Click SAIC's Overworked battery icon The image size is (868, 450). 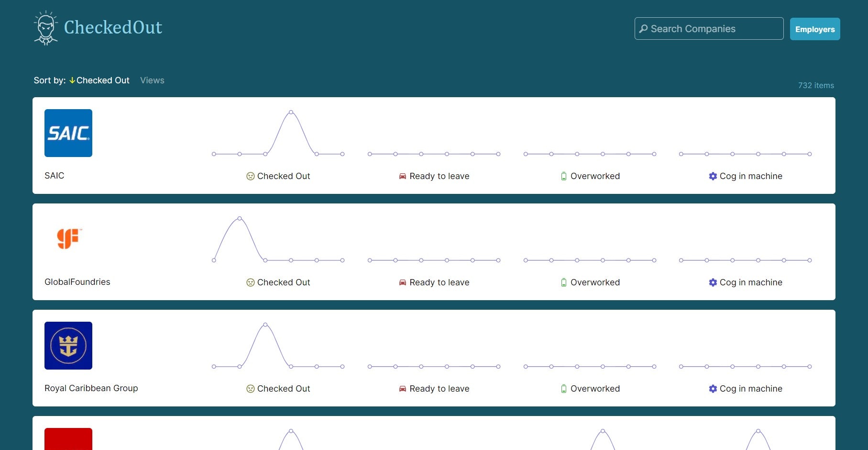[564, 176]
